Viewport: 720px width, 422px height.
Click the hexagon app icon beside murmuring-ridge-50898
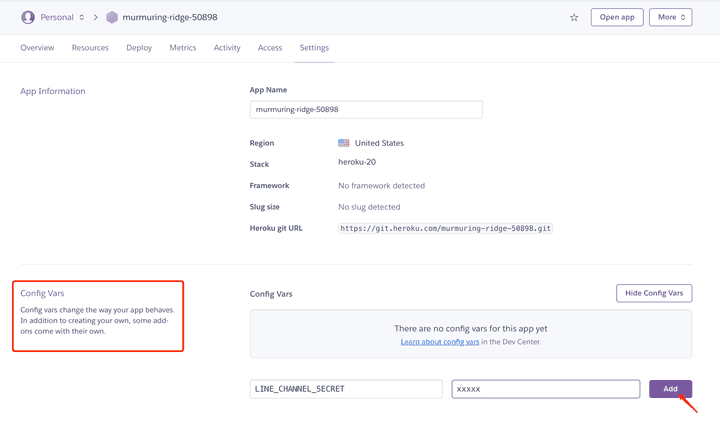[112, 17]
